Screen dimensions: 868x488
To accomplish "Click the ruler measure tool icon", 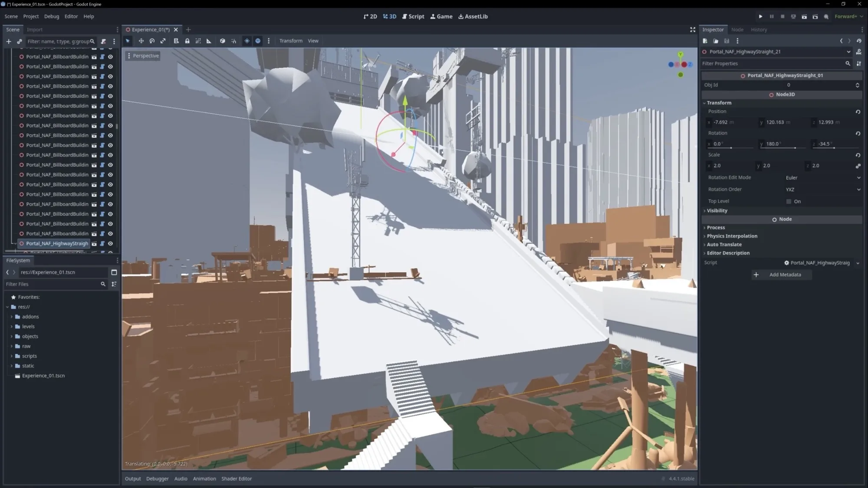I will pos(209,41).
